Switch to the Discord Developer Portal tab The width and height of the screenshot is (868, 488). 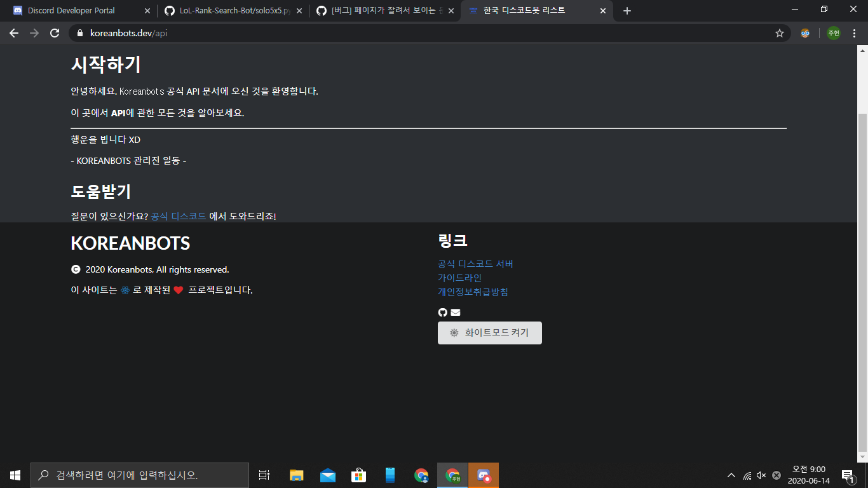(76, 10)
